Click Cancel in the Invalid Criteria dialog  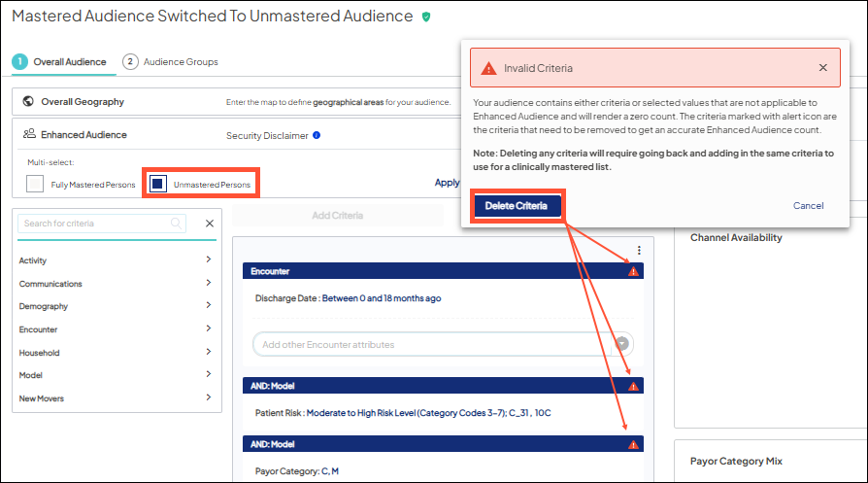[x=808, y=206]
